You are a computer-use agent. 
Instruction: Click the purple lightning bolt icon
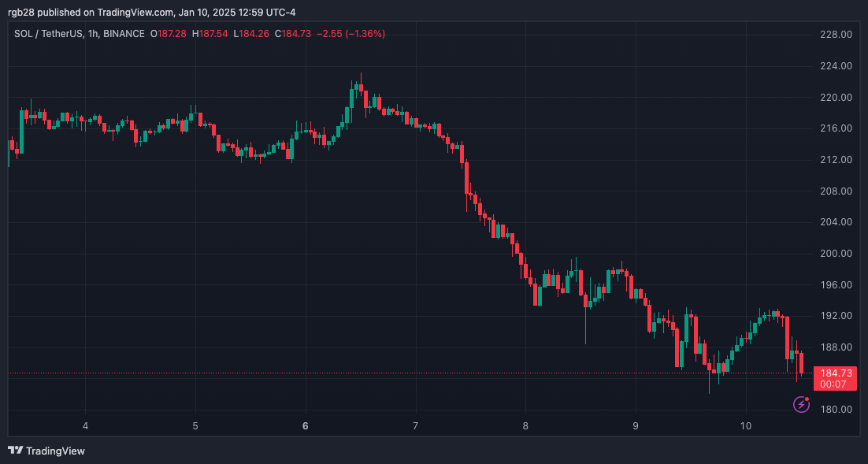pos(801,404)
